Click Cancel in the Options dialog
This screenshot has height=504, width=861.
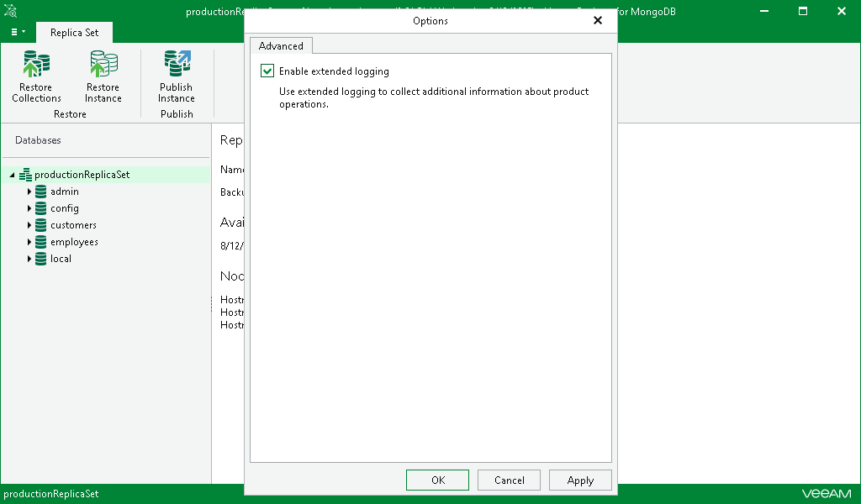click(509, 480)
